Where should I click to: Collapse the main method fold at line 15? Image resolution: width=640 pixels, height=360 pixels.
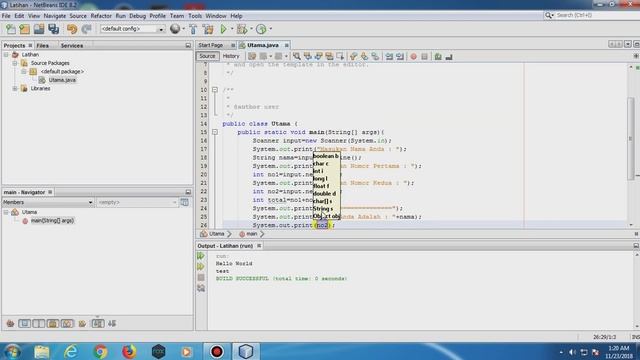point(215,132)
